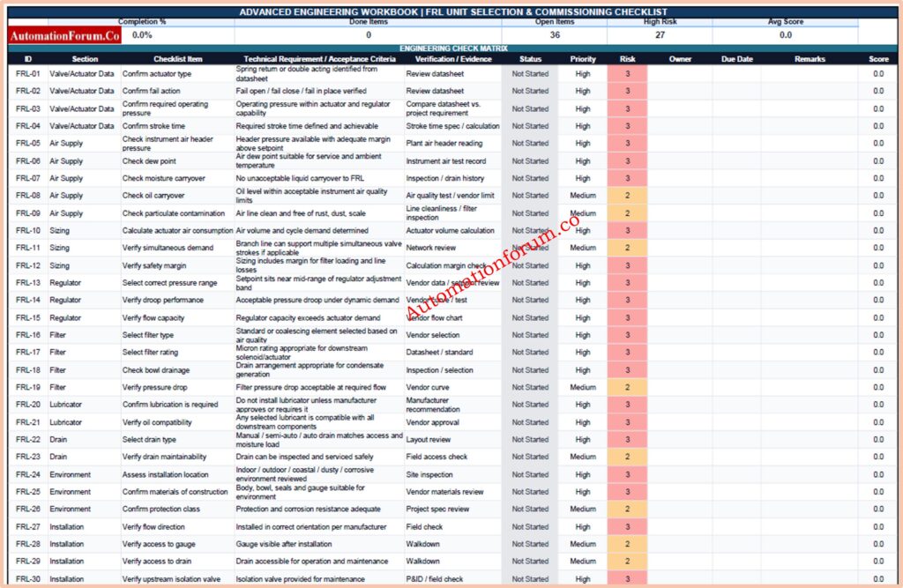Select the Due Date column header
903x588 pixels.
click(x=737, y=59)
